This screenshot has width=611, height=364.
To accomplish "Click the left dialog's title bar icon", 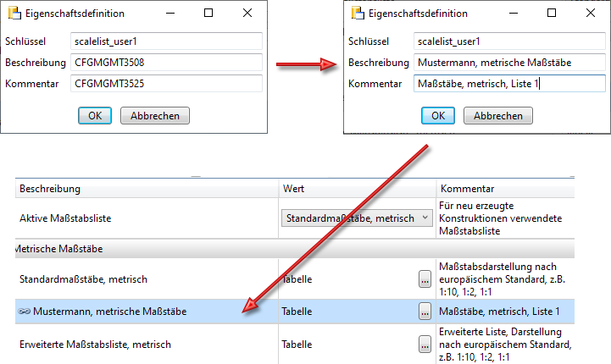I will point(15,14).
